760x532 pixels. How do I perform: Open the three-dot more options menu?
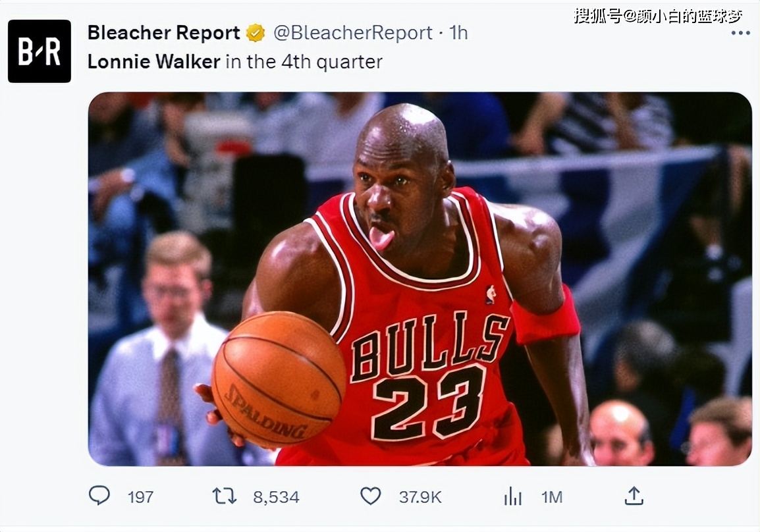[741, 33]
